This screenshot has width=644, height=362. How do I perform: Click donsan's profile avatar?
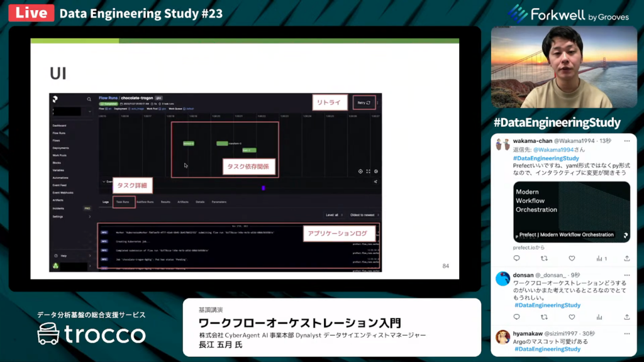click(502, 279)
